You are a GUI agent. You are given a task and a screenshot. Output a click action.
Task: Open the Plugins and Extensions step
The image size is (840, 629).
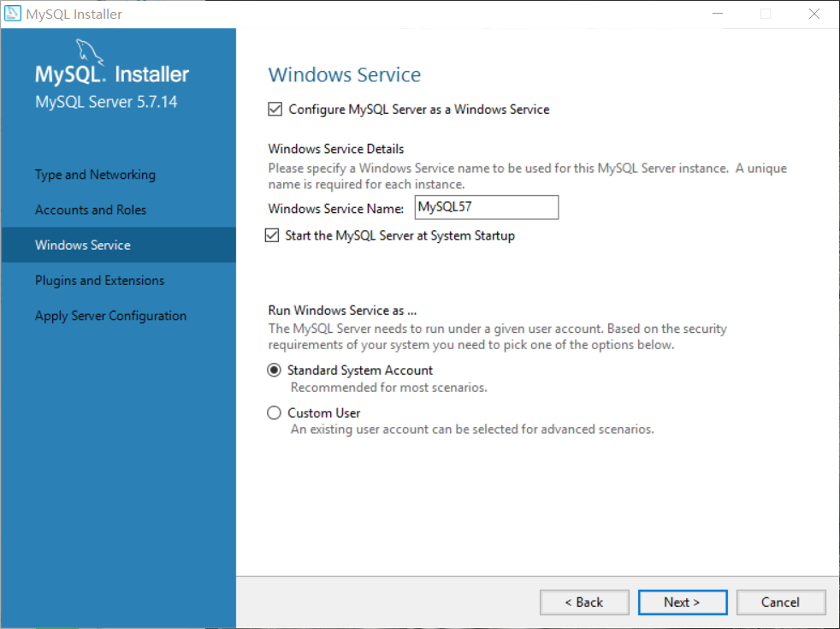[x=99, y=280]
